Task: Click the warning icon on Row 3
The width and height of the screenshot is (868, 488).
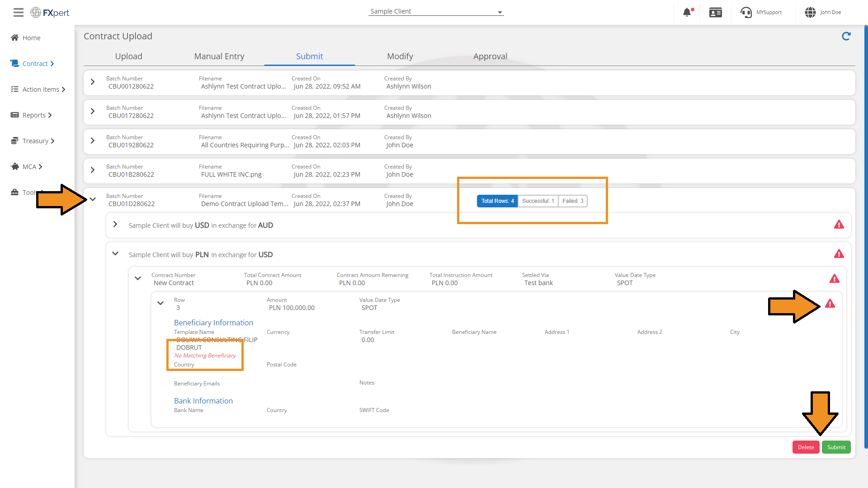Action: pos(830,304)
